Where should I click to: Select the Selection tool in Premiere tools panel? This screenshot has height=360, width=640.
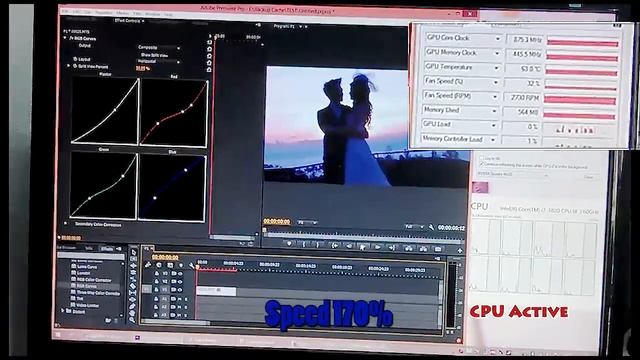tap(133, 252)
